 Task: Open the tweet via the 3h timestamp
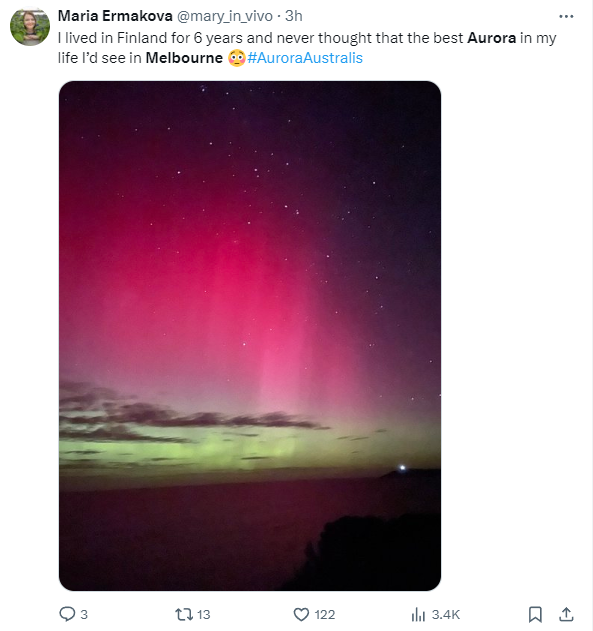tap(293, 16)
